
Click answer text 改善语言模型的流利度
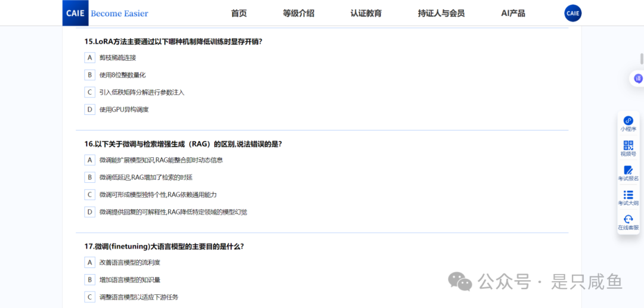(129, 262)
